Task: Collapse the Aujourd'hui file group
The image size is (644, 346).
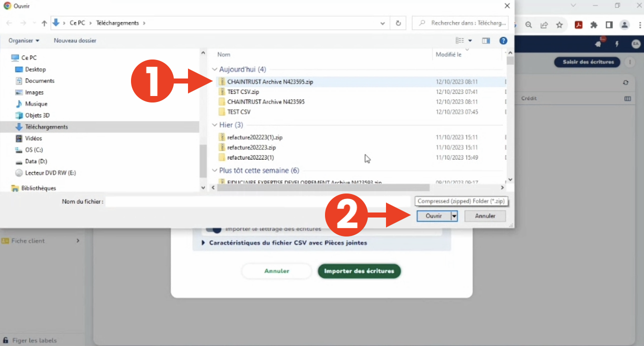Action: pos(214,69)
